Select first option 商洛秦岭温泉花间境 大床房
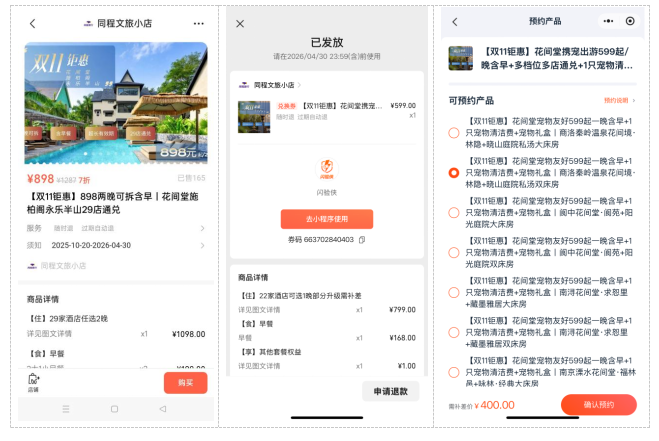Screen dimensions: 659x441 click(454, 132)
